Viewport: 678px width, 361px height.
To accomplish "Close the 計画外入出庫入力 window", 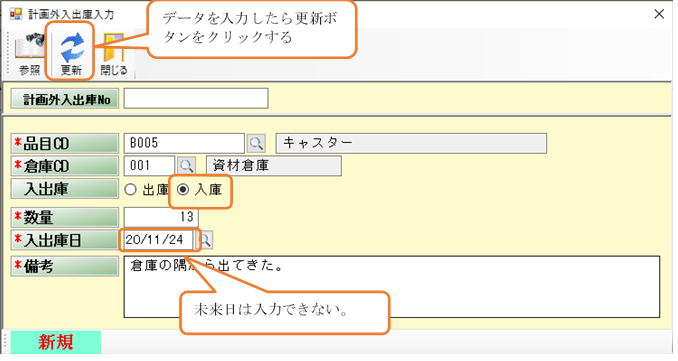I will (x=659, y=14).
